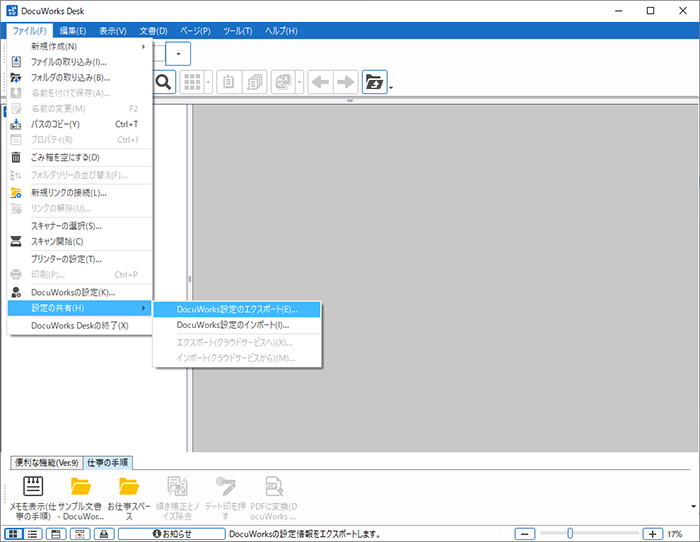
Task: Open the ページ(P) menu
Action: (195, 31)
